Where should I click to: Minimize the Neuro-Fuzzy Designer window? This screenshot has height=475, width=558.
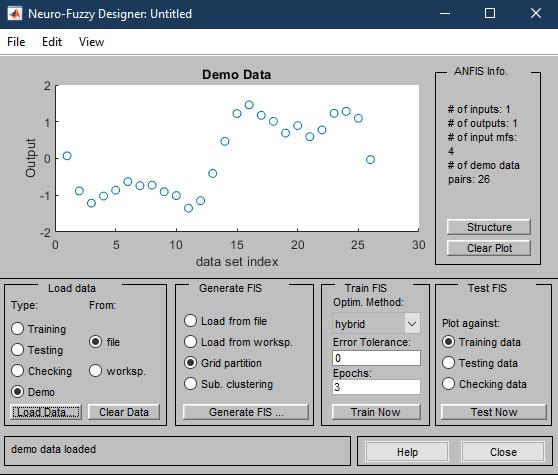[445, 14]
